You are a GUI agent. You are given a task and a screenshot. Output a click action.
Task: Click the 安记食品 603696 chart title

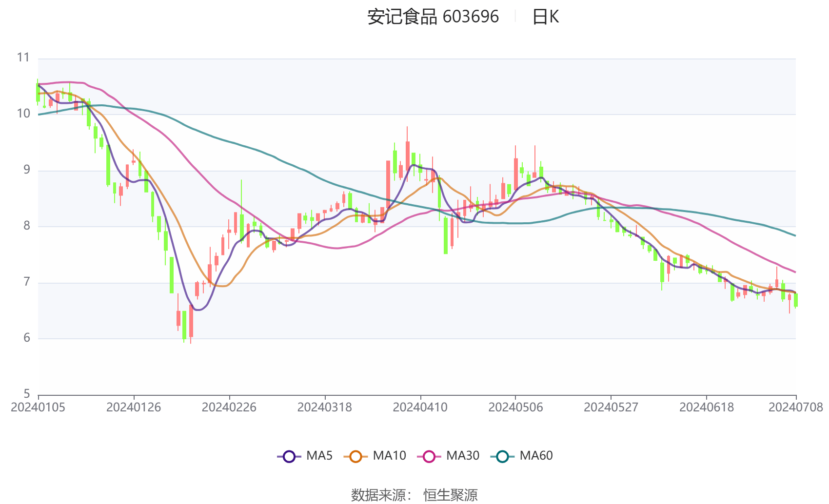pyautogui.click(x=431, y=17)
